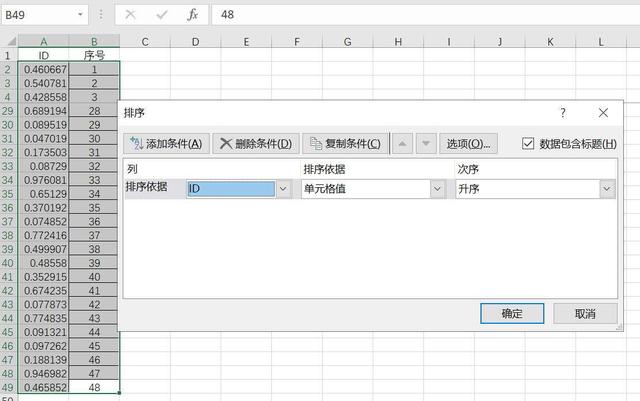Click the Select All corner triangle
The image size is (640, 401).
11,41
